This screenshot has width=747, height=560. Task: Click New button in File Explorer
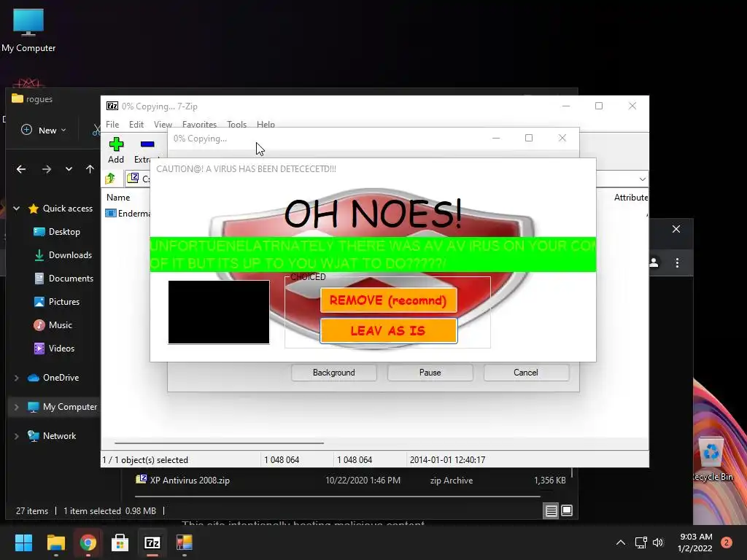(x=44, y=130)
